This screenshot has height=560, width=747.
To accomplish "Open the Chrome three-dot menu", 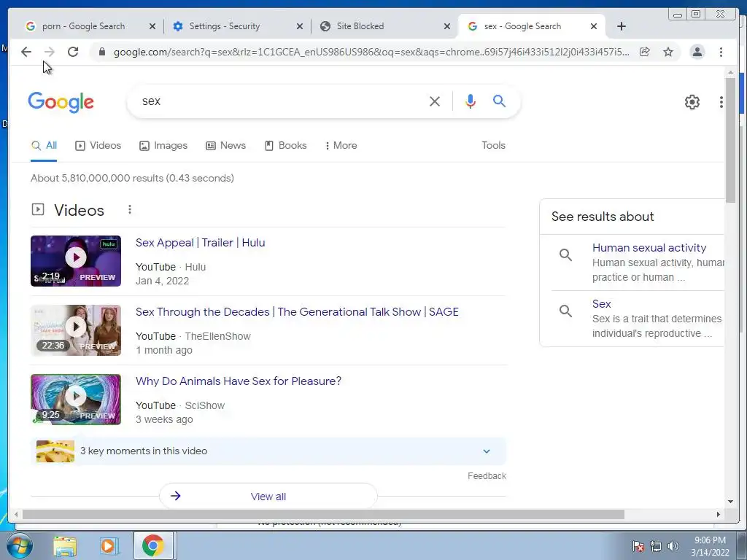I will 721,52.
